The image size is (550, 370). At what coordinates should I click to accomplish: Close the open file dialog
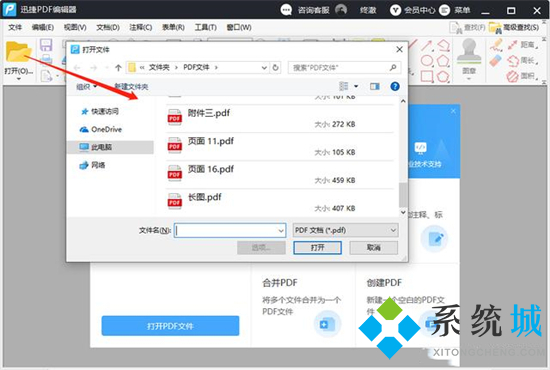click(x=399, y=49)
